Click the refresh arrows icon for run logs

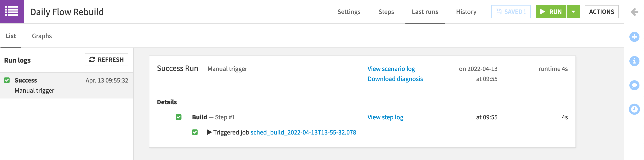(x=92, y=60)
